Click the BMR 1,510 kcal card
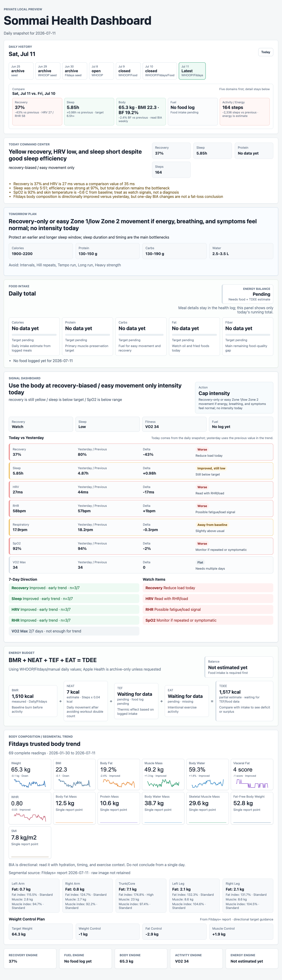This screenshot has width=282, height=980. pos(33,701)
